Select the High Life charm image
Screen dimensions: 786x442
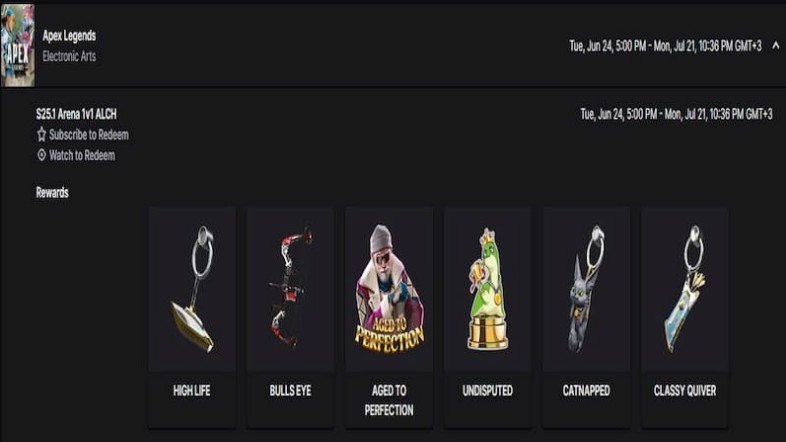pos(192,289)
